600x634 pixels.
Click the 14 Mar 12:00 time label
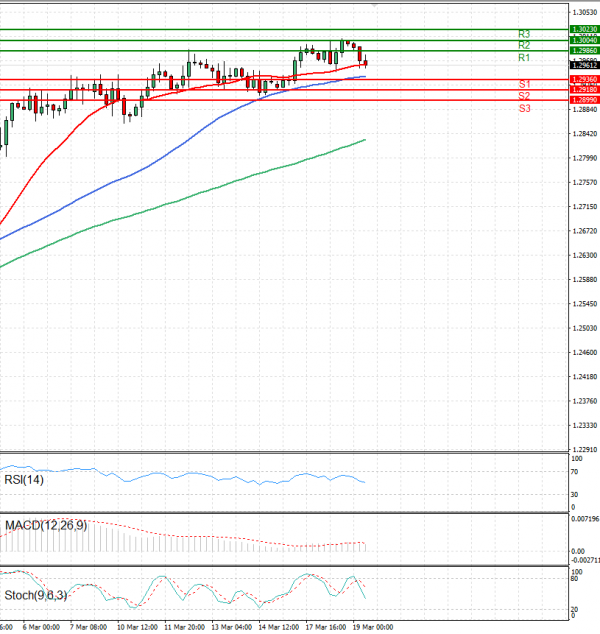coord(279,627)
